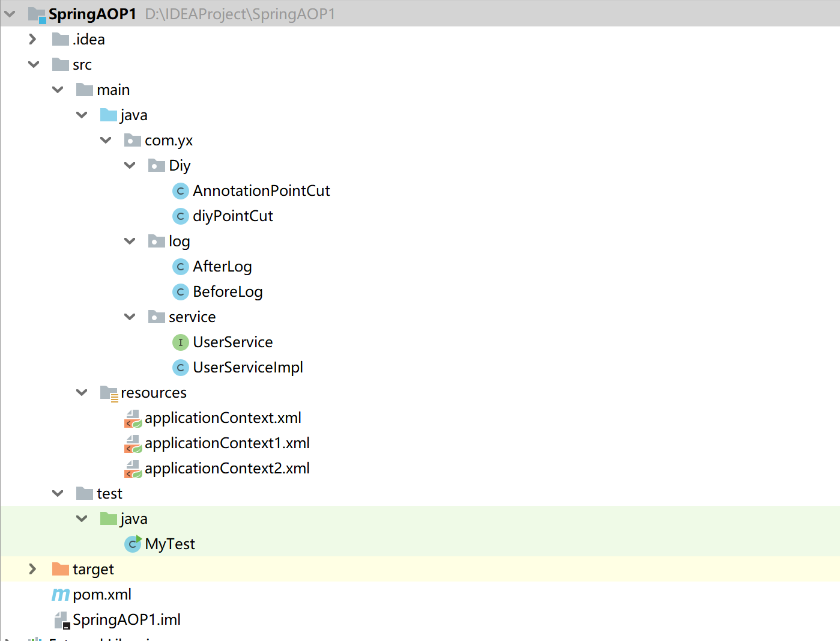
Task: Collapse the Diy package
Action: point(130,166)
